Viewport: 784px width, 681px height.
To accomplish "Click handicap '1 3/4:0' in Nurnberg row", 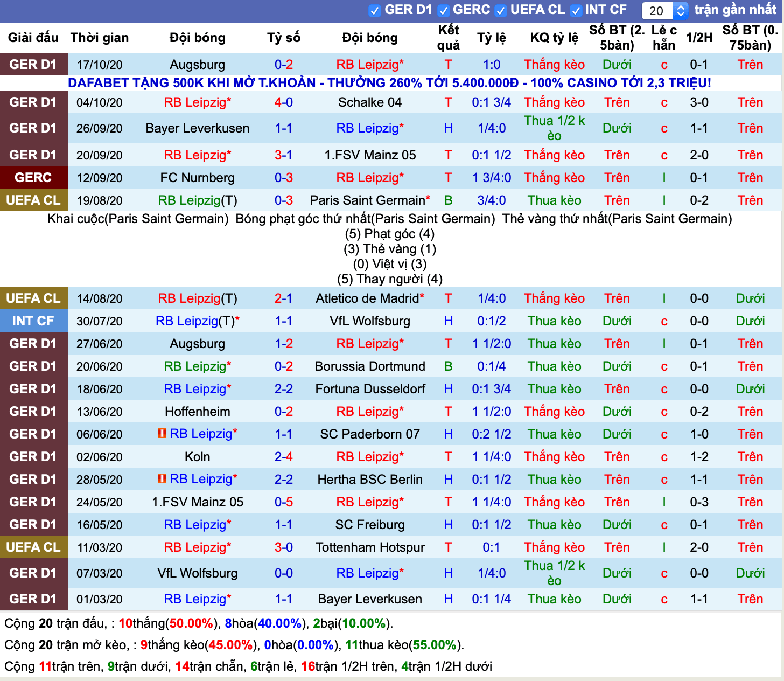I will point(492,178).
